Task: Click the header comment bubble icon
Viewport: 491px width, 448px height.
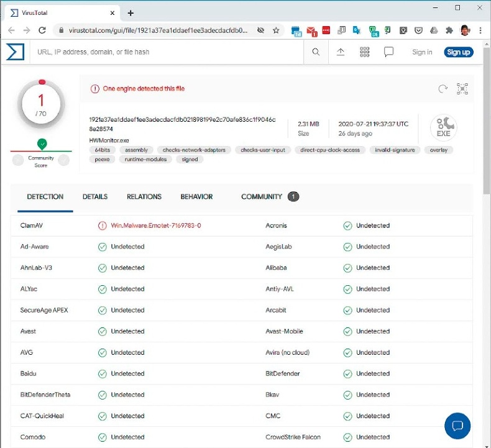Action: pos(388,52)
